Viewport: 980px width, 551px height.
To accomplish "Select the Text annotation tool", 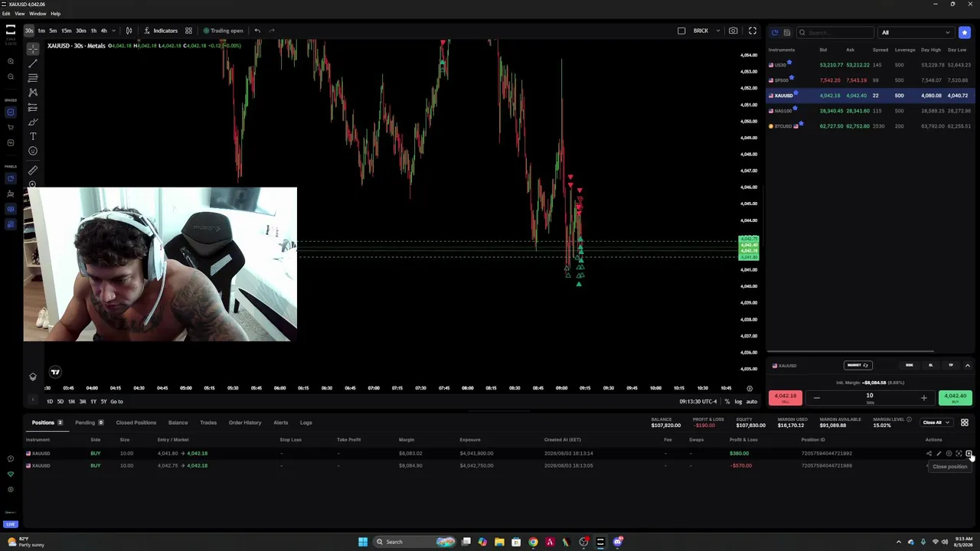I will (x=33, y=136).
